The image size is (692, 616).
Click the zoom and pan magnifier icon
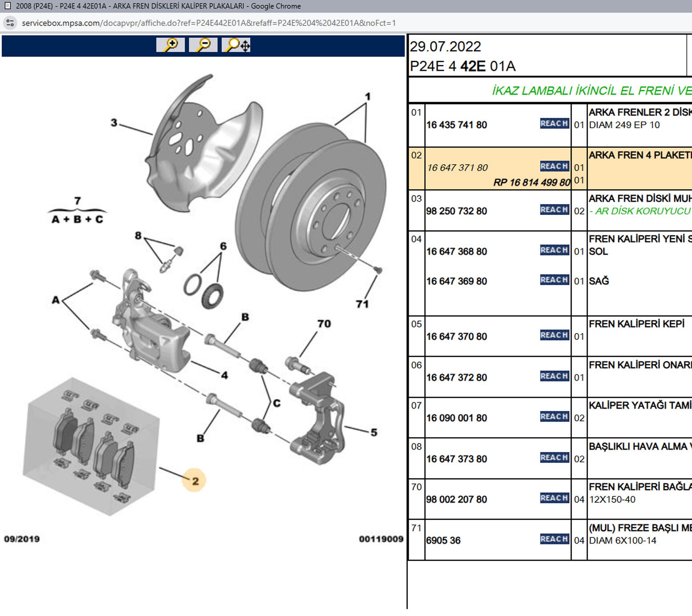[236, 45]
